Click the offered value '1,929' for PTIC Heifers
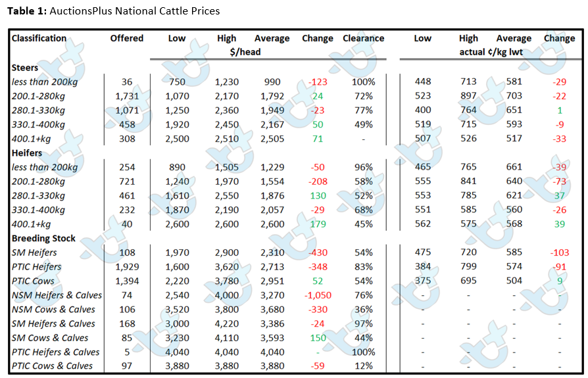The width and height of the screenshot is (588, 378). 127,267
